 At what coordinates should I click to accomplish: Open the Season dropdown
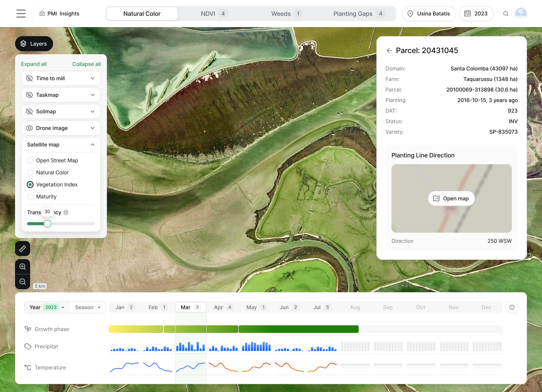coord(87,307)
